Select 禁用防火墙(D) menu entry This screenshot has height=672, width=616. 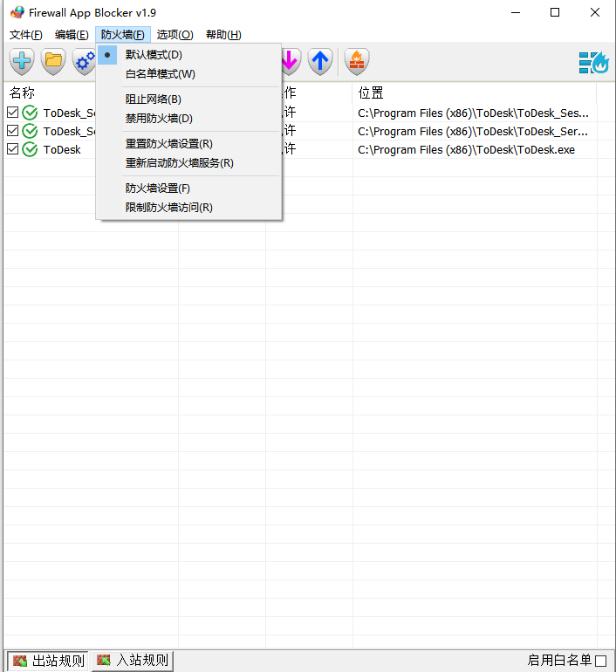tap(188, 119)
